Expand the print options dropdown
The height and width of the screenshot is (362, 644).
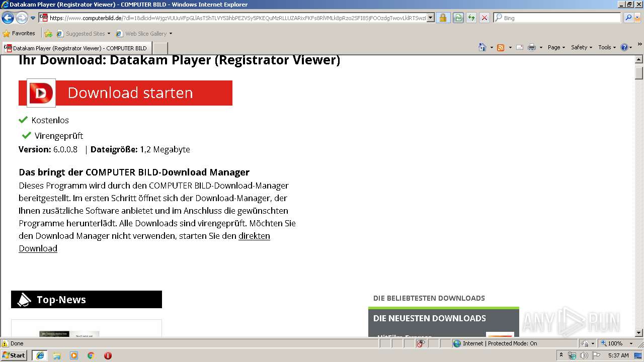pyautogui.click(x=541, y=47)
